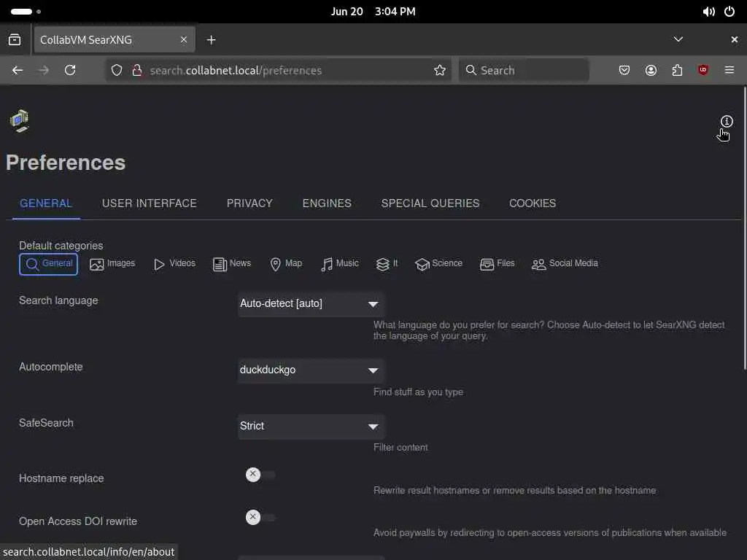Open the extensions puzzle icon
This screenshot has width=747, height=560.
tap(677, 71)
